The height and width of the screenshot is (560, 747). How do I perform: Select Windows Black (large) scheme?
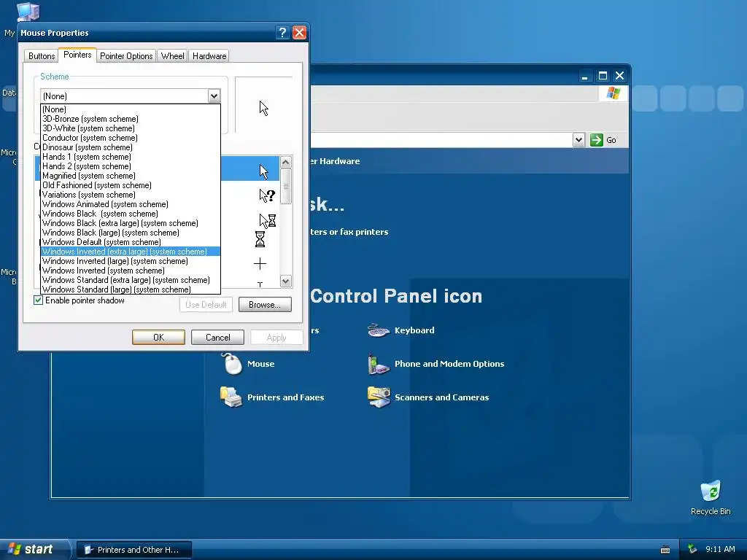click(131, 233)
